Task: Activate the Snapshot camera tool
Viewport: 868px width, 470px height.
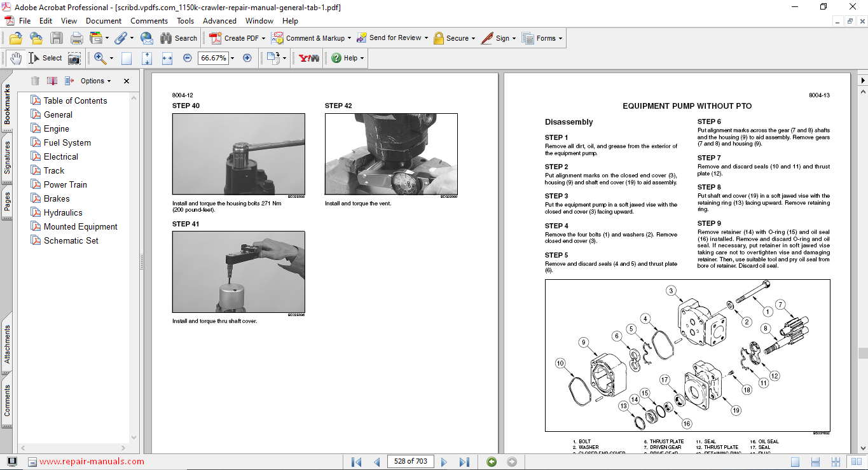Action: 74,58
